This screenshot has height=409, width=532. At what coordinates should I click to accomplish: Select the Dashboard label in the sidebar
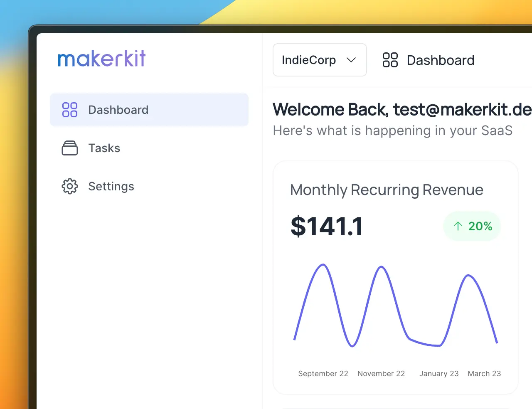tap(118, 110)
